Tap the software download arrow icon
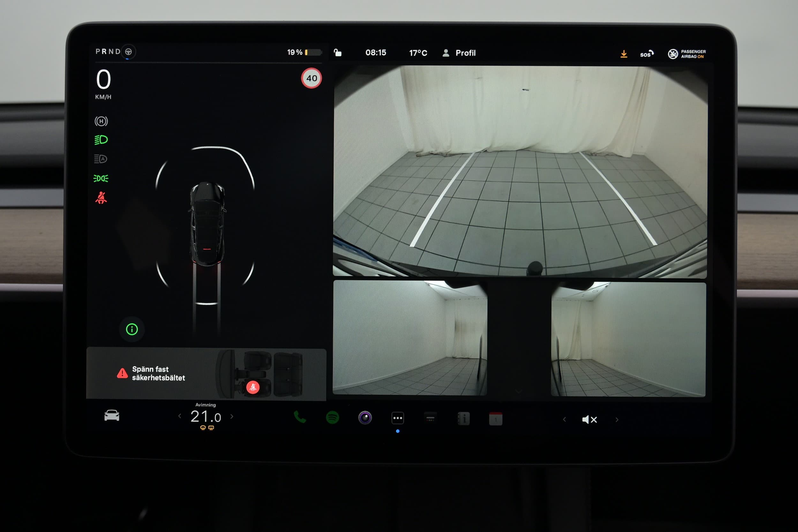The image size is (798, 532). pos(624,54)
